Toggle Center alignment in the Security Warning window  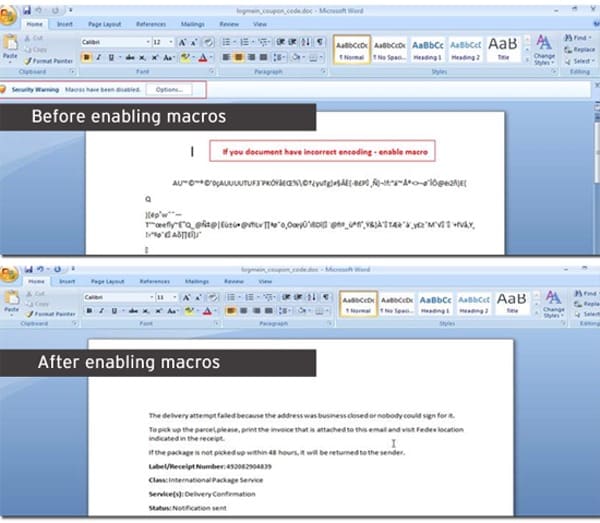click(x=238, y=58)
